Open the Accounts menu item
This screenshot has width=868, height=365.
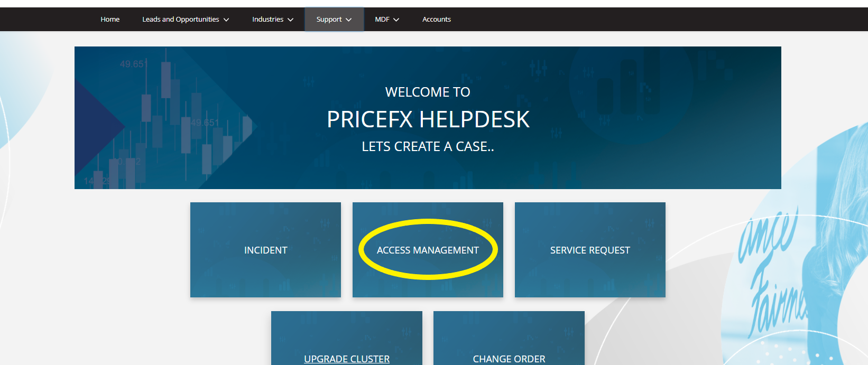[437, 19]
